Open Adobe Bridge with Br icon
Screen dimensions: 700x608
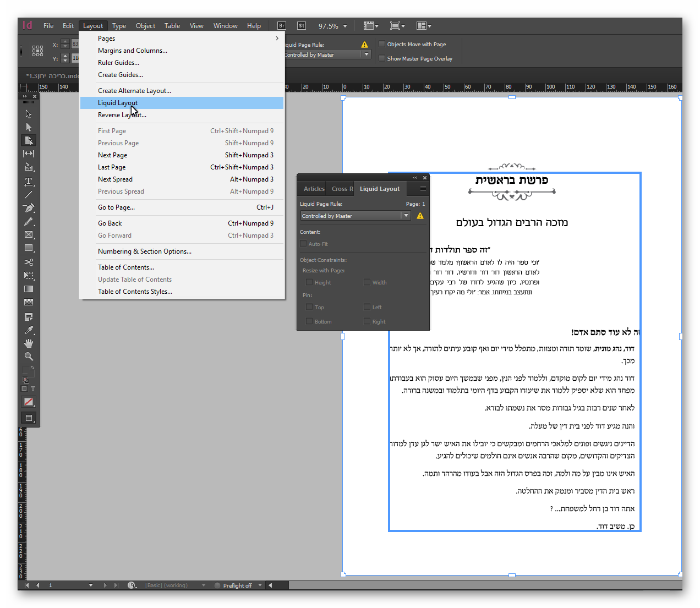pos(282,25)
